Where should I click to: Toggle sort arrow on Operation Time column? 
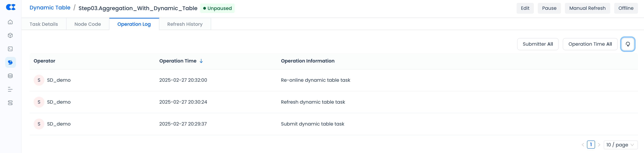(x=201, y=61)
